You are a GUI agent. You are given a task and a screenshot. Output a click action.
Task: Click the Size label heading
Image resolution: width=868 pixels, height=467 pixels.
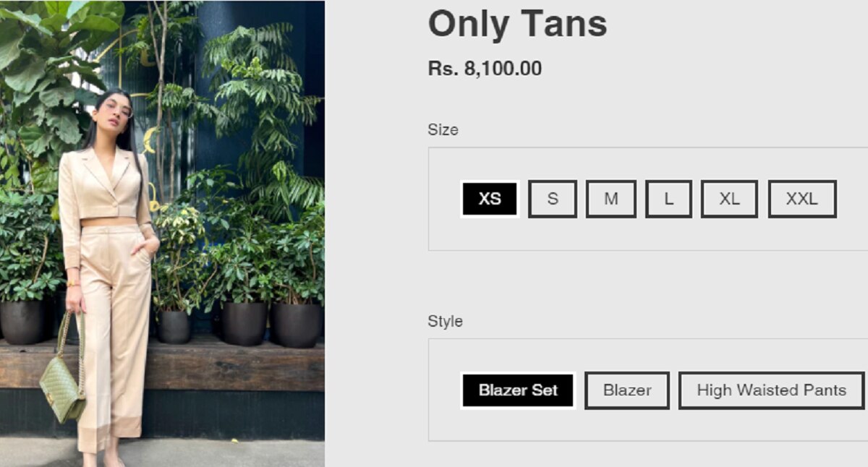click(443, 130)
